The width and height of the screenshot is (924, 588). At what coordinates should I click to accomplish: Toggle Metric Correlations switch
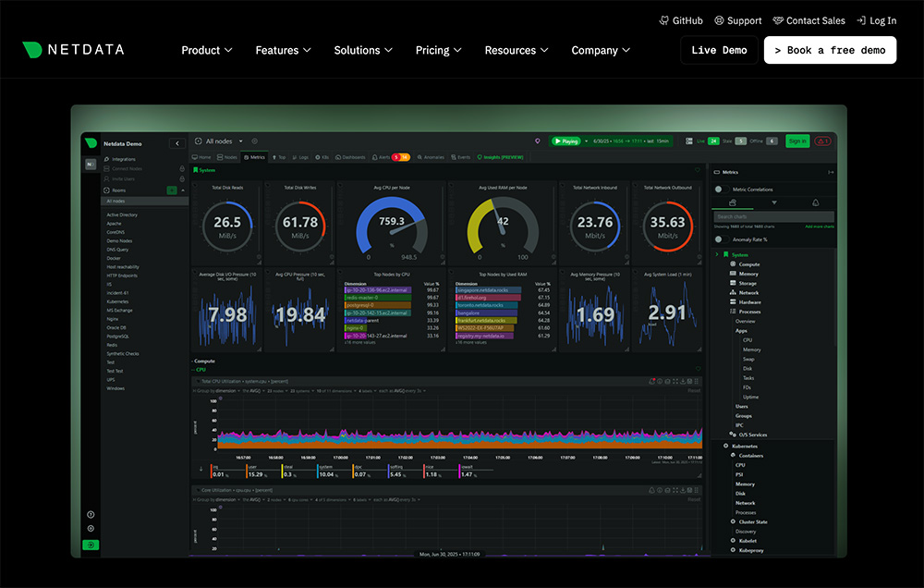(x=720, y=190)
